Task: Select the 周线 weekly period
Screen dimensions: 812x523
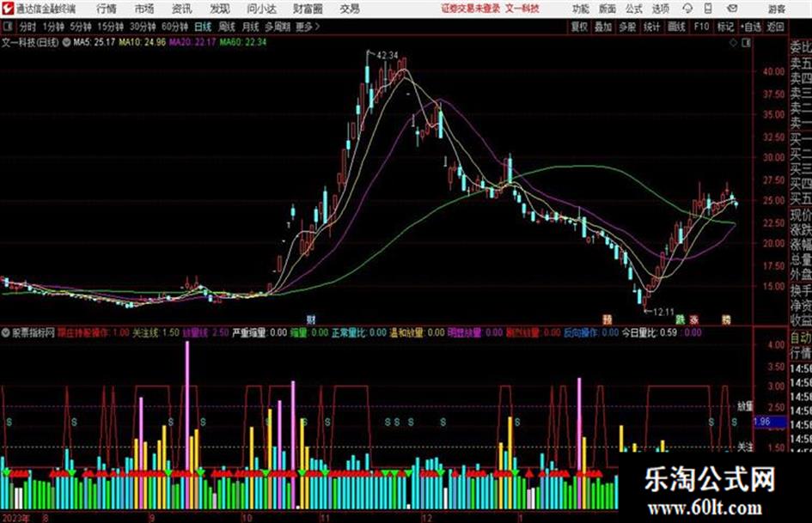Action: pyautogui.click(x=227, y=27)
